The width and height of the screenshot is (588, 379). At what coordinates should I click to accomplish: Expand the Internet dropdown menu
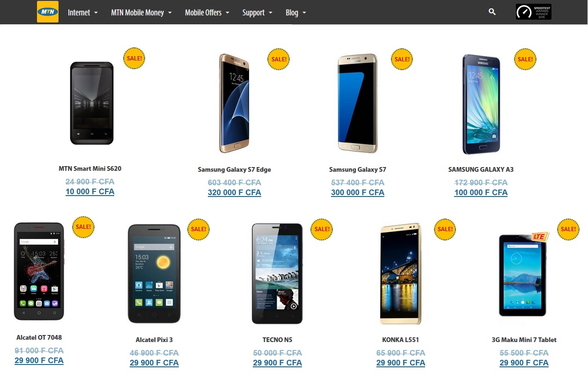tap(83, 13)
